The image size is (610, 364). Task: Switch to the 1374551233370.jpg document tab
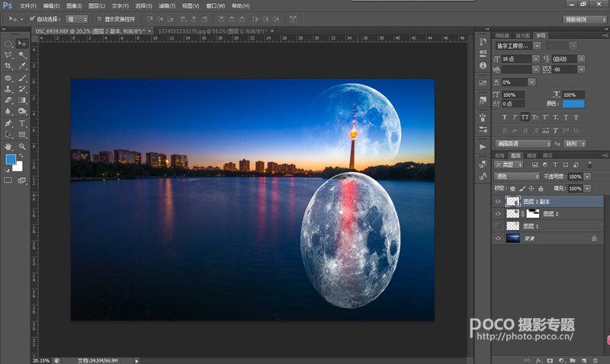click(x=213, y=31)
